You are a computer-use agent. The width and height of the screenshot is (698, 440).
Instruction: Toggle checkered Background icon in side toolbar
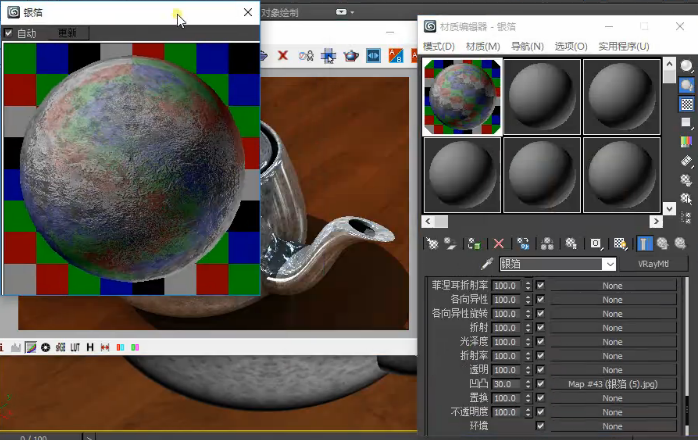(686, 104)
